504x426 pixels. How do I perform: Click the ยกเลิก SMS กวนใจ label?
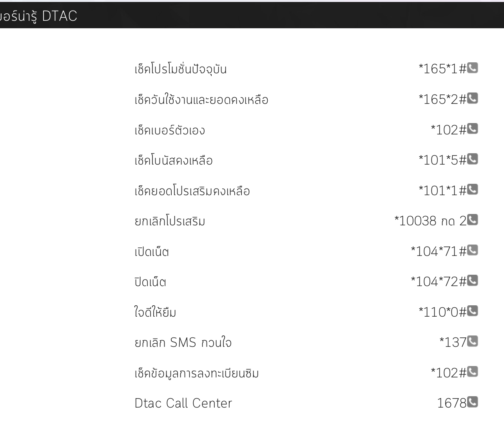coord(183,343)
